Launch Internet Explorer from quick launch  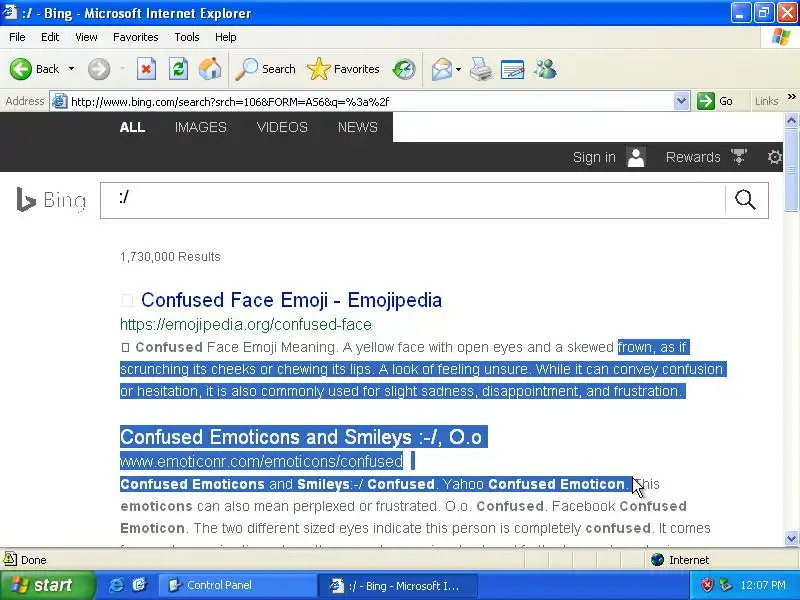tap(116, 585)
